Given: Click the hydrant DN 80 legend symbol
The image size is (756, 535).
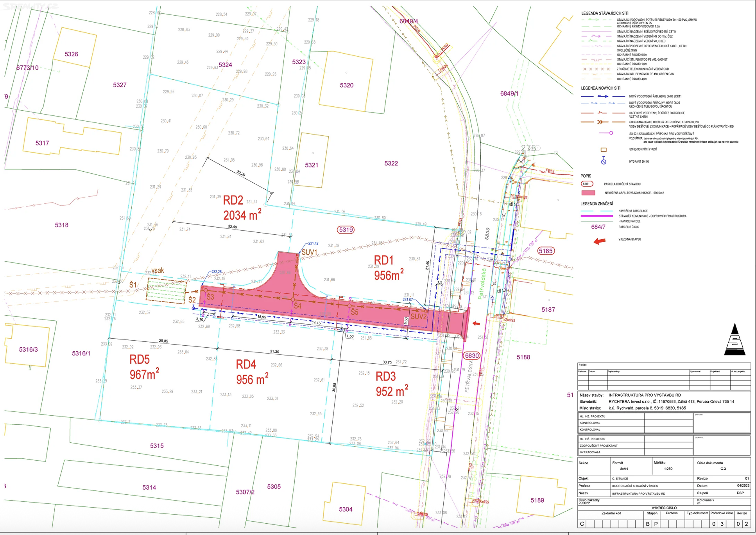Looking at the screenshot, I should [x=604, y=161].
